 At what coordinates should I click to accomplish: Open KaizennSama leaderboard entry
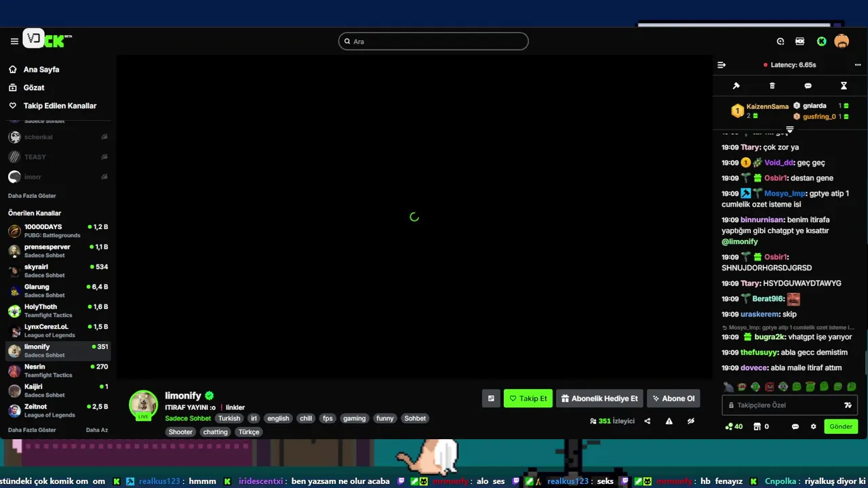click(761, 110)
